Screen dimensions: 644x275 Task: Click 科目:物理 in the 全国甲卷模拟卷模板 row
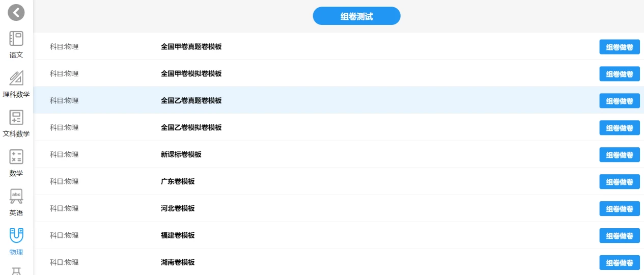coord(64,73)
